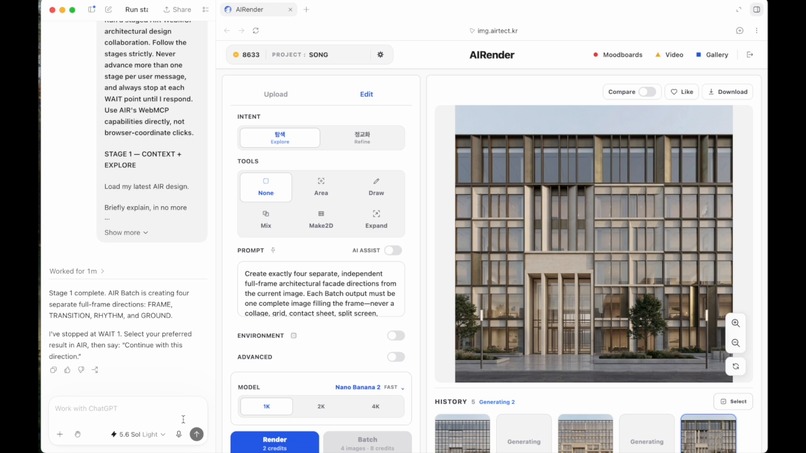This screenshot has width=806, height=453.
Task: Open the Nano Banana 2 model dropdown
Action: 370,387
